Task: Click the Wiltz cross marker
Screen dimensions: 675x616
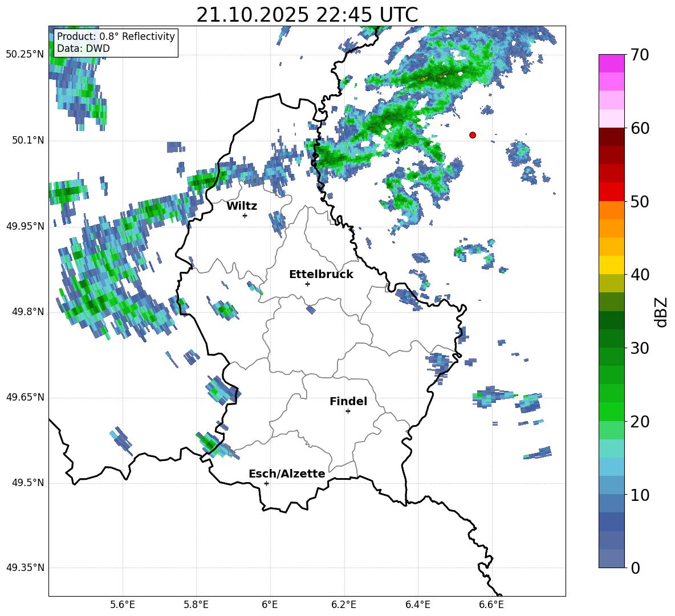Action: (x=245, y=215)
